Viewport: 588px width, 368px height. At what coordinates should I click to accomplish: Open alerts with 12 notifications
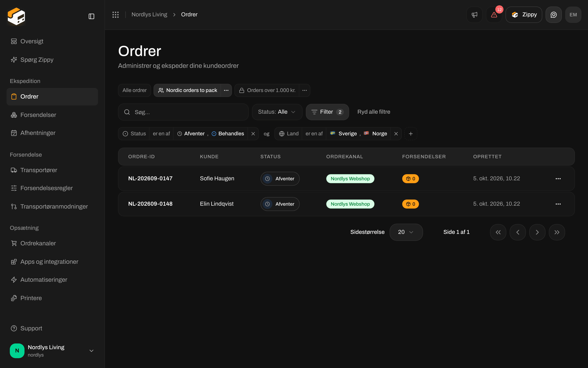click(x=494, y=15)
